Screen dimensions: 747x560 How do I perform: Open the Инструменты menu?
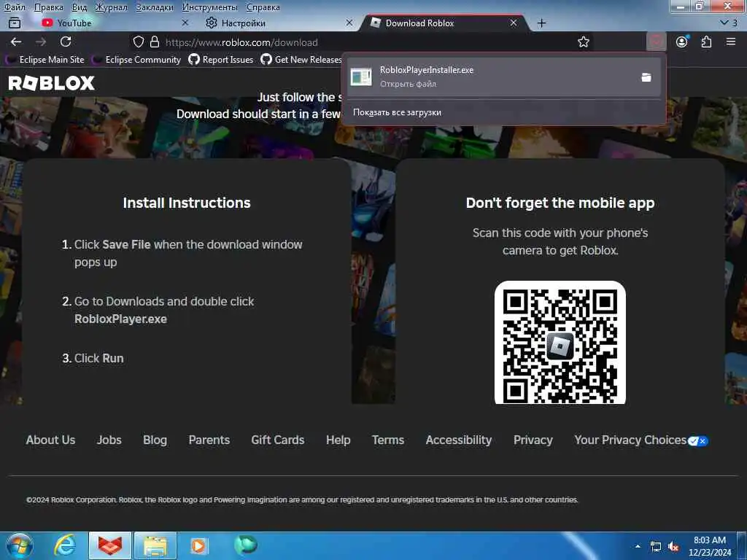tap(209, 7)
